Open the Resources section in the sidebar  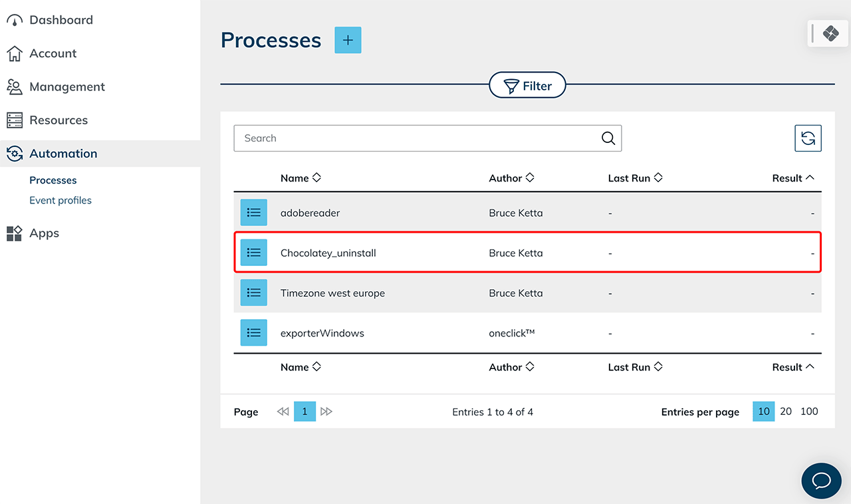pos(59,120)
